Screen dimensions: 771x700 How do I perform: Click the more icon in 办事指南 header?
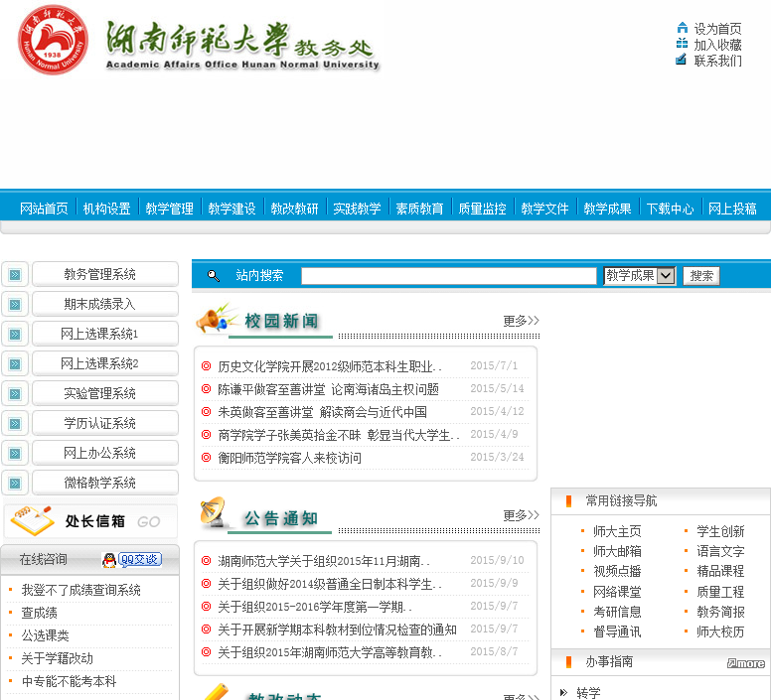click(746, 663)
